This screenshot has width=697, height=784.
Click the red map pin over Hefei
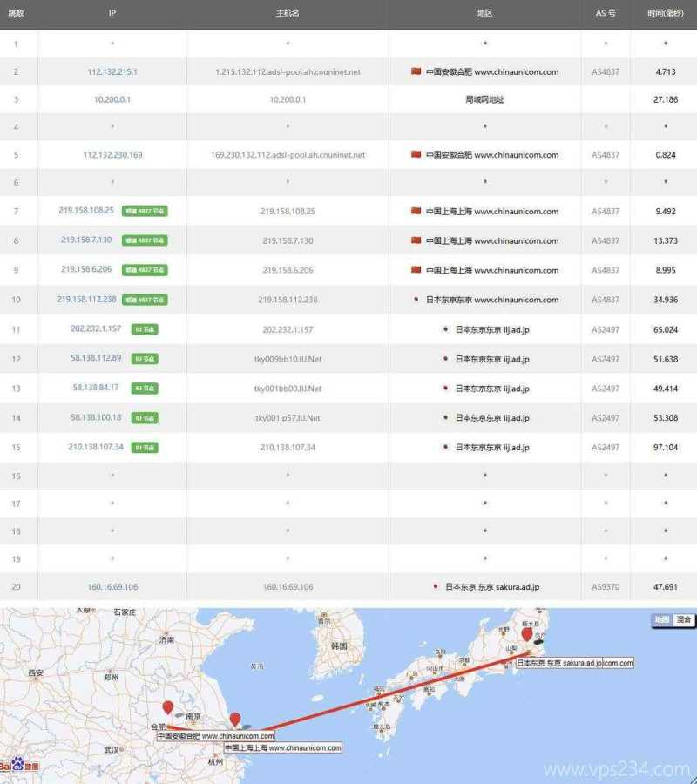pyautogui.click(x=167, y=707)
